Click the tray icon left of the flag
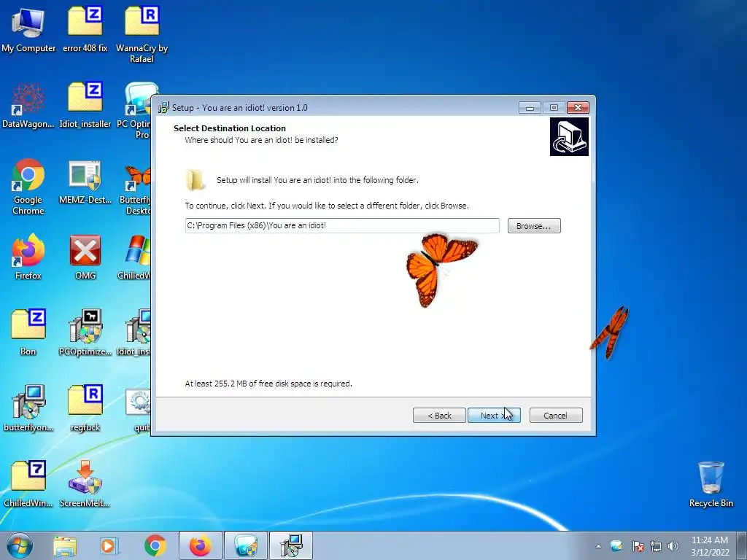The image size is (747, 560). [x=616, y=546]
